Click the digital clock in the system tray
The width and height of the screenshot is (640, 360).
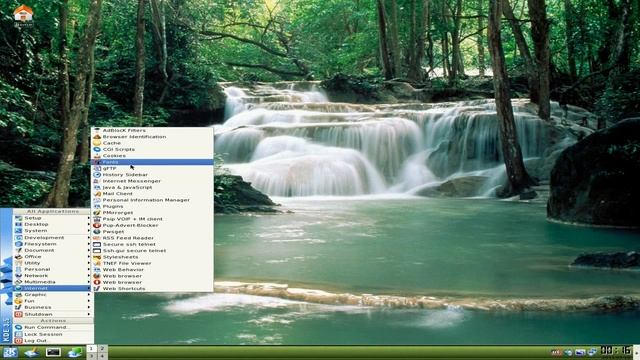pos(616,351)
